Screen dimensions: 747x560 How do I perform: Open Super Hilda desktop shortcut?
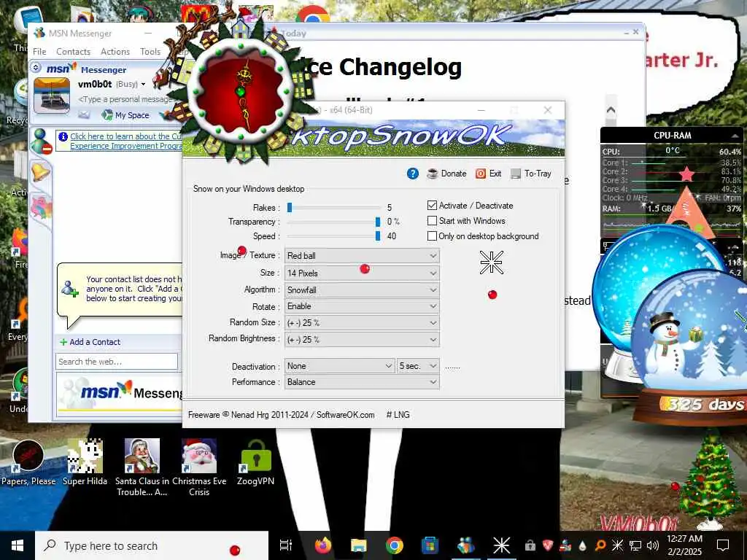85,462
